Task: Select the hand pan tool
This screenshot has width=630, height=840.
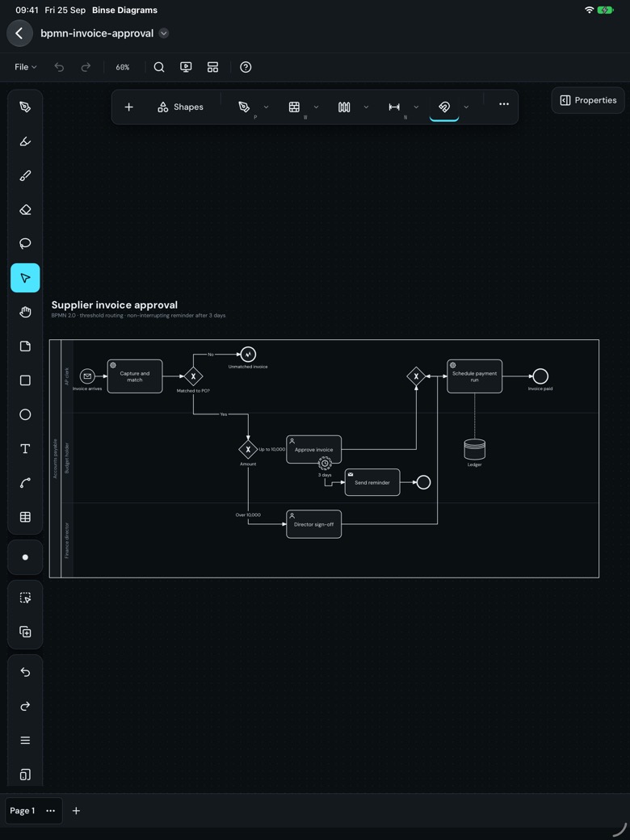Action: [x=25, y=312]
